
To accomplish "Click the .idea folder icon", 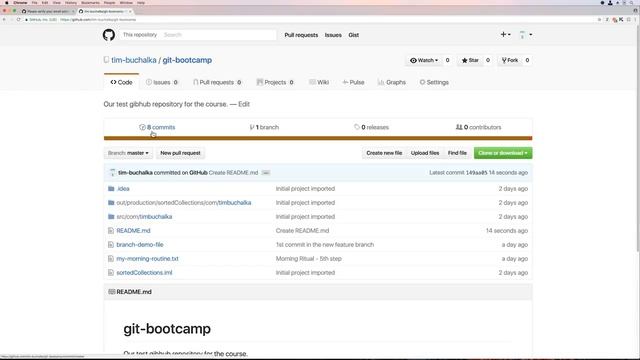I will coord(111,189).
